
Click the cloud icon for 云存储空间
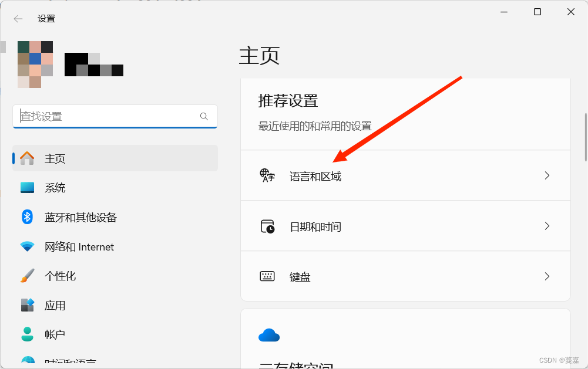[x=268, y=335]
